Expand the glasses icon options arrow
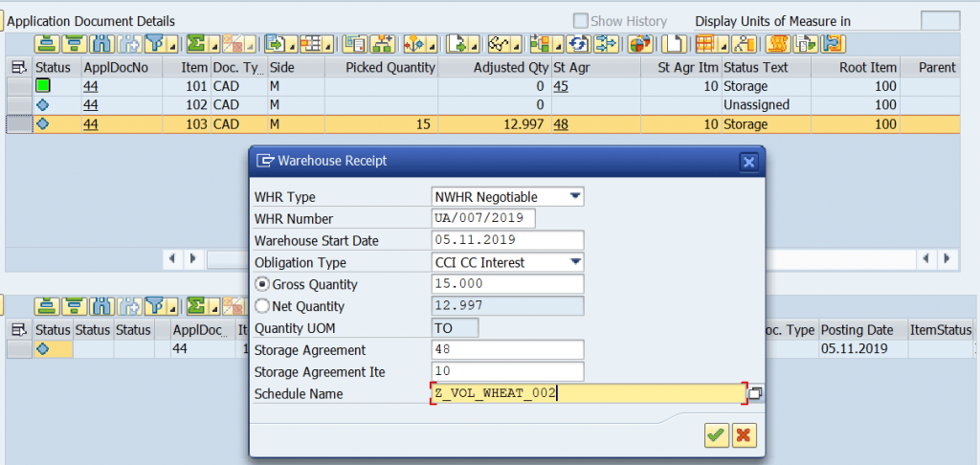 tap(516, 46)
